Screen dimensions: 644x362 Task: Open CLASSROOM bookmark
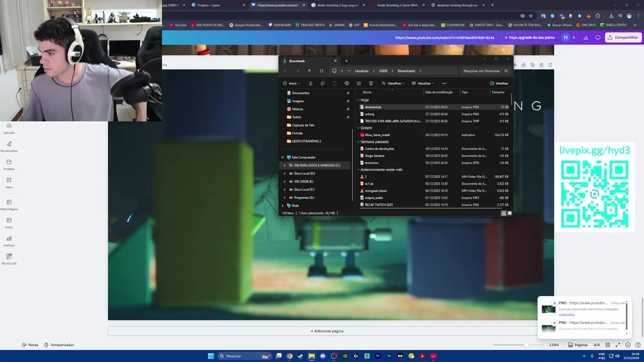[x=453, y=25]
